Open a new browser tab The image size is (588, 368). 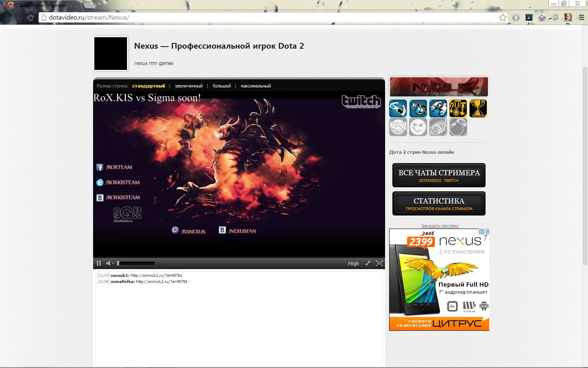coord(89,5)
